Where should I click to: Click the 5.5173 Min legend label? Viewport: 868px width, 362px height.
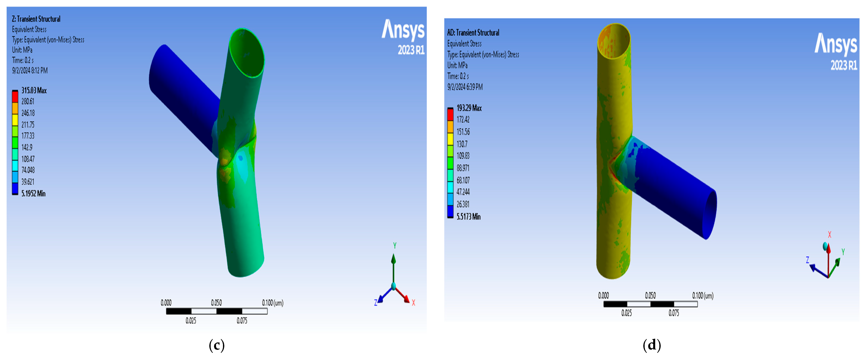pos(468,217)
